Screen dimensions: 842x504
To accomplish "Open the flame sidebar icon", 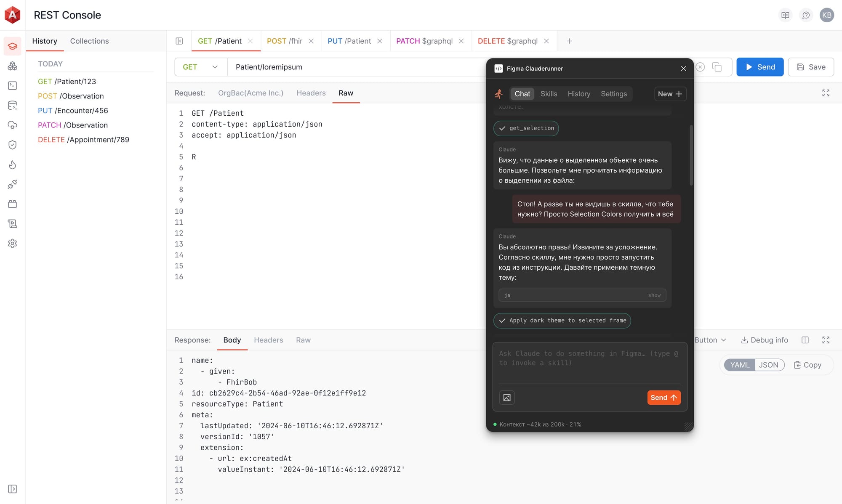I will (13, 164).
